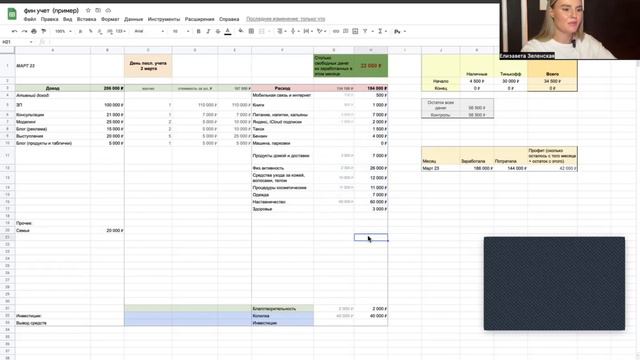Open the zoom 100% dropdown
Image resolution: width=640 pixels, height=360 pixels.
pyautogui.click(x=63, y=31)
